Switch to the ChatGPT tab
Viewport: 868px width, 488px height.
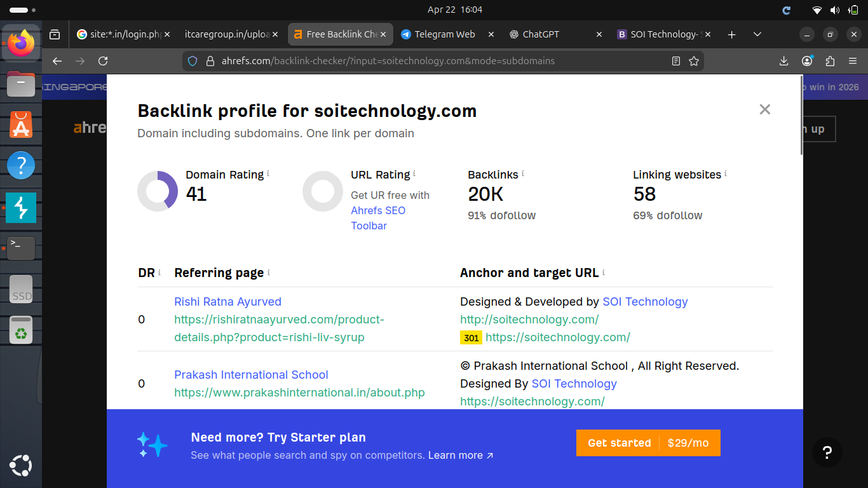tap(556, 34)
